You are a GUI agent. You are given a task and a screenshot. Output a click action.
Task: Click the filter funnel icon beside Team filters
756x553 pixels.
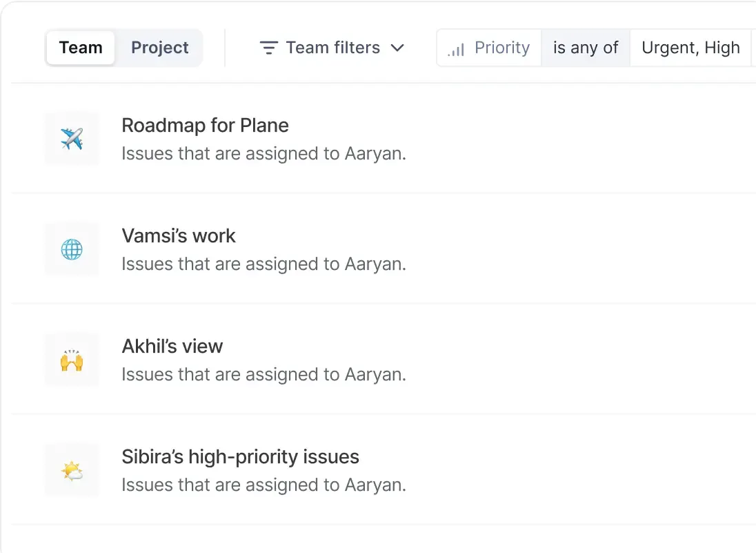268,48
